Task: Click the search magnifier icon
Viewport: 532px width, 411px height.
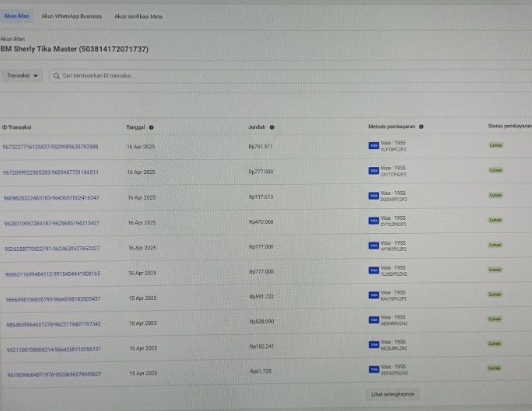Action: point(56,76)
